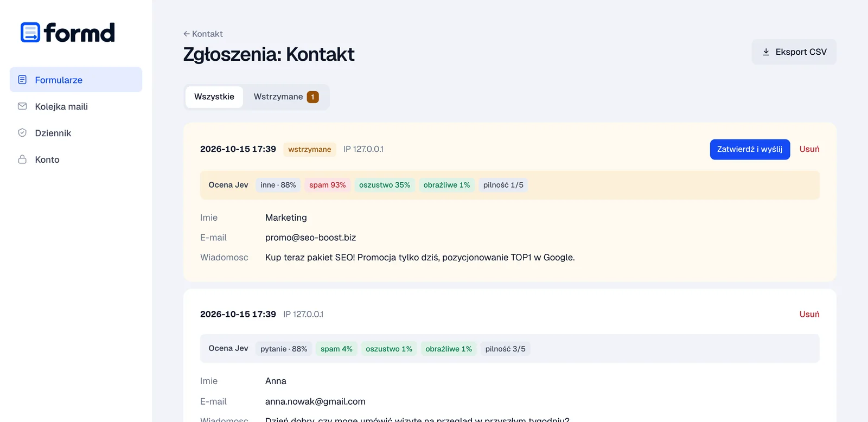Go to Kolejka maili in sidebar
This screenshot has height=422, width=868.
click(76, 106)
